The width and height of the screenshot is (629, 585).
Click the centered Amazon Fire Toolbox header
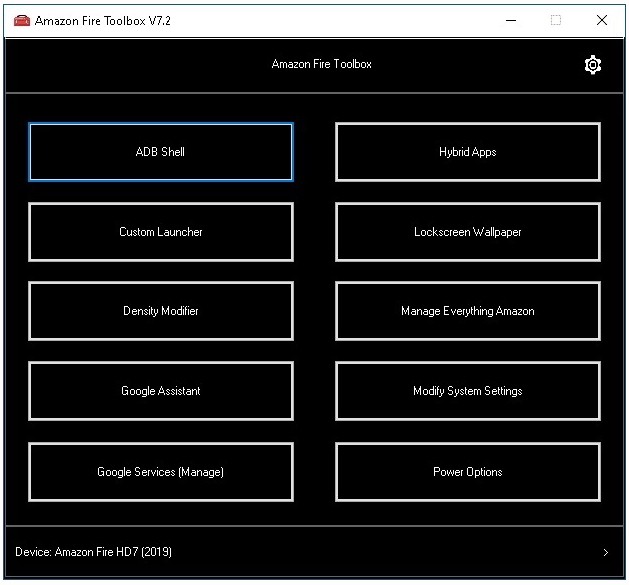click(321, 64)
